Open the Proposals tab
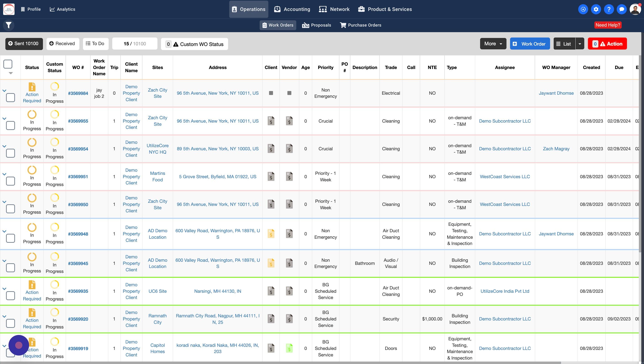The image size is (644, 364). [x=316, y=25]
